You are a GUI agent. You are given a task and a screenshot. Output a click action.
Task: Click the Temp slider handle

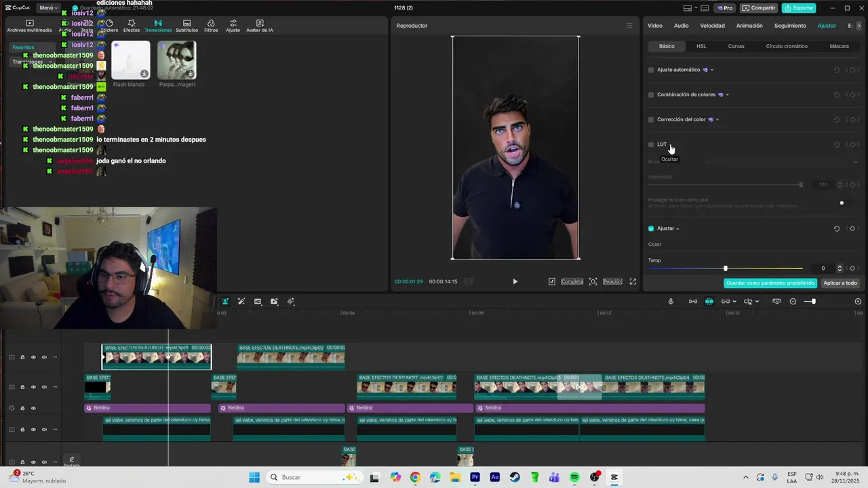click(725, 268)
